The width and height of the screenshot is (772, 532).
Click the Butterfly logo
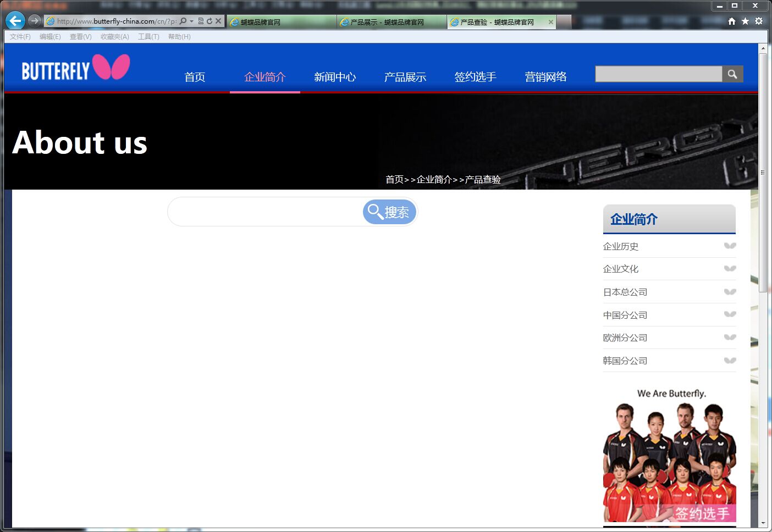(76, 68)
